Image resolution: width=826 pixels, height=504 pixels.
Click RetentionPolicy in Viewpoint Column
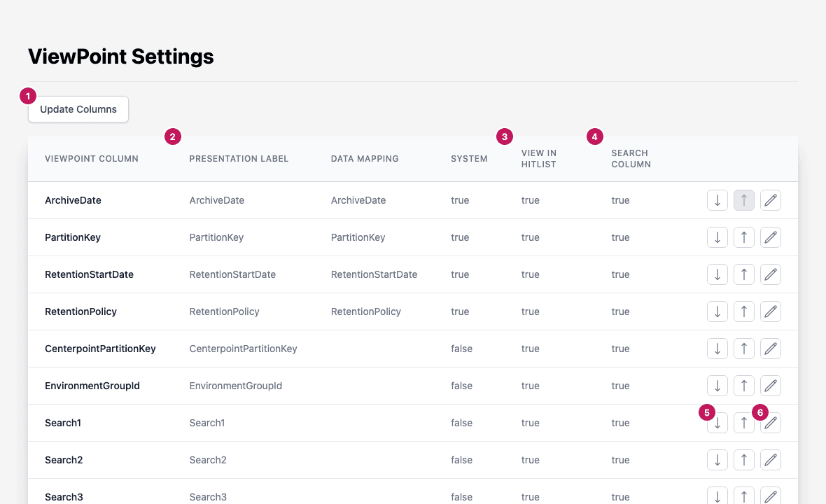tap(80, 311)
